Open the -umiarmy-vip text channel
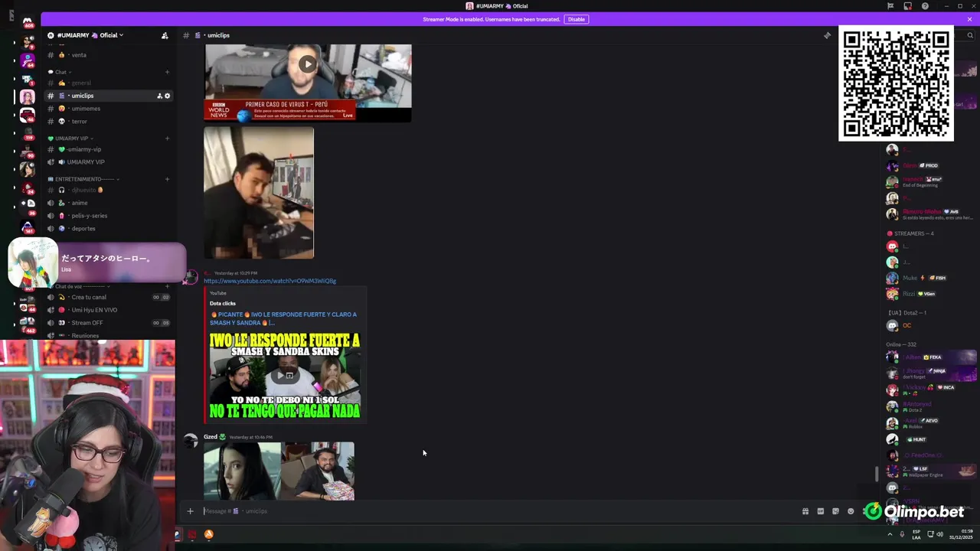The height and width of the screenshot is (551, 980). coord(107,149)
